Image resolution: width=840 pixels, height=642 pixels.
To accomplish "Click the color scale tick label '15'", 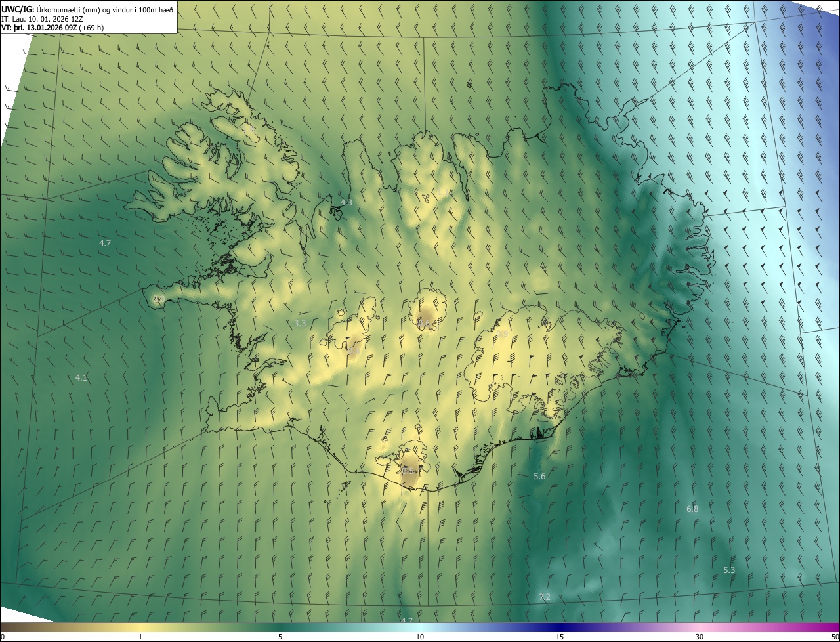I will coord(560,637).
